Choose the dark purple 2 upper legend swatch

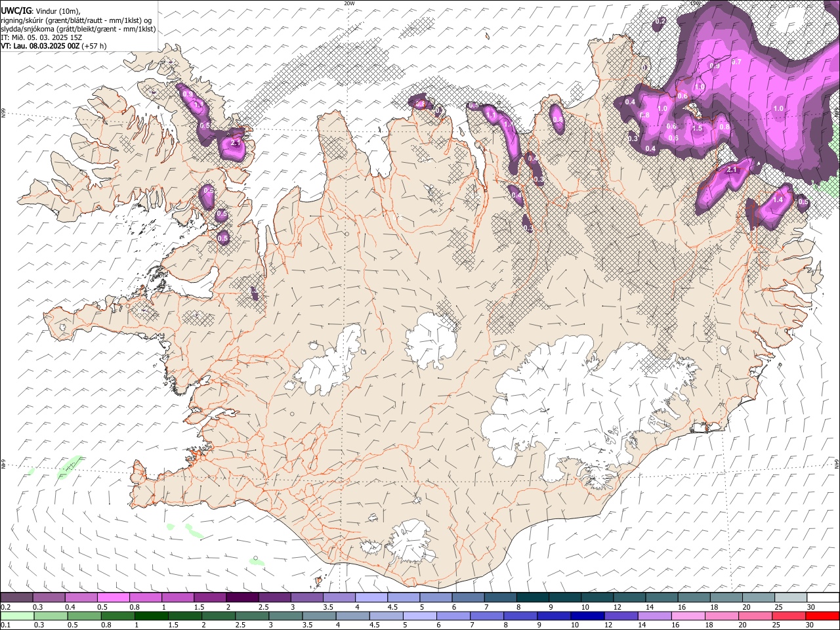(242, 597)
